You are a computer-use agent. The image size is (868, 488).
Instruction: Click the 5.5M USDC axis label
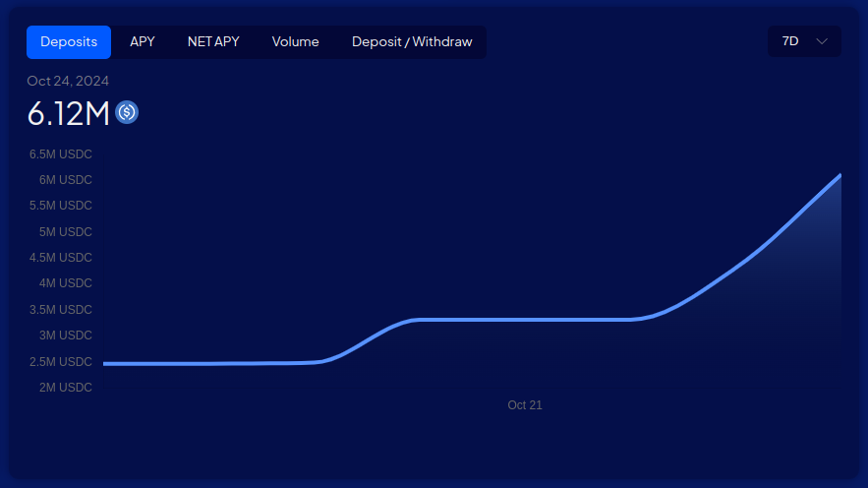click(61, 206)
